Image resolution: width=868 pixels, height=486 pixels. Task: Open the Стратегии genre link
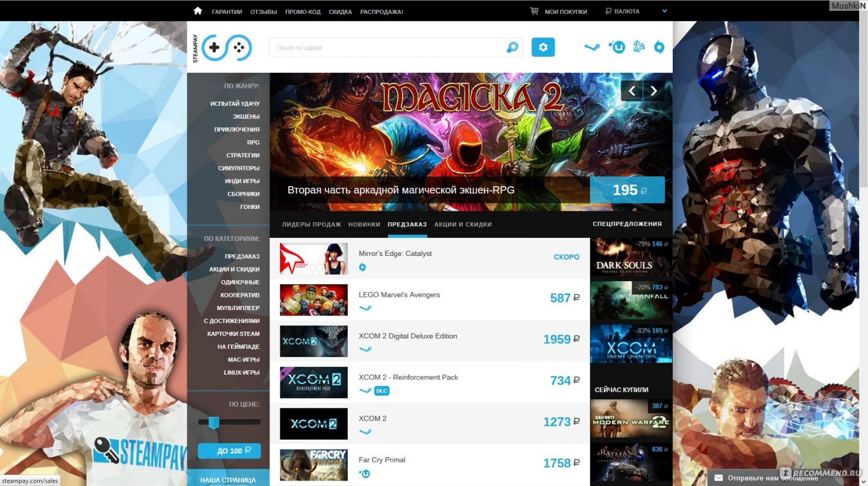tap(243, 155)
